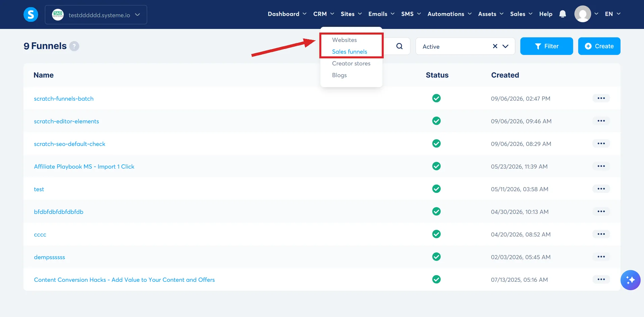This screenshot has width=644, height=317.
Task: Open the scratch-seo-default-check funnel
Action: pyautogui.click(x=69, y=144)
